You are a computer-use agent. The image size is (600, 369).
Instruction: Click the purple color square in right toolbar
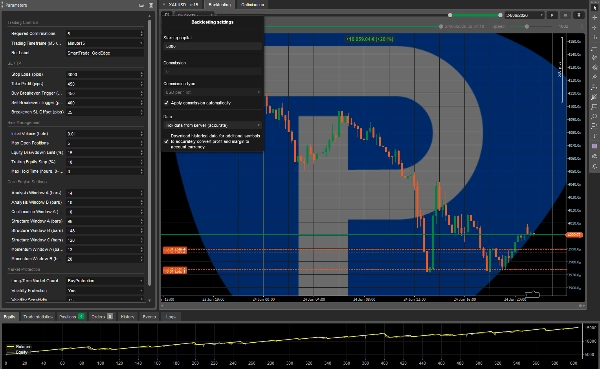tap(595, 146)
